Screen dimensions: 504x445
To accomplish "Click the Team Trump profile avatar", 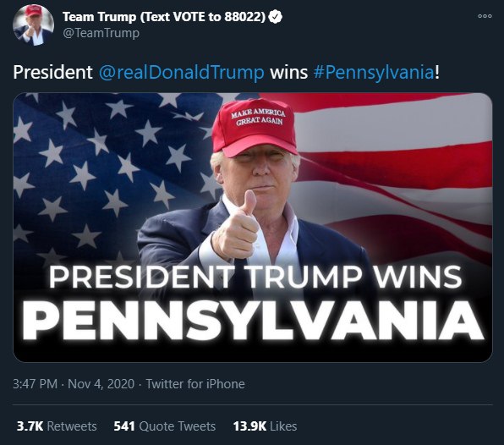I will (33, 25).
